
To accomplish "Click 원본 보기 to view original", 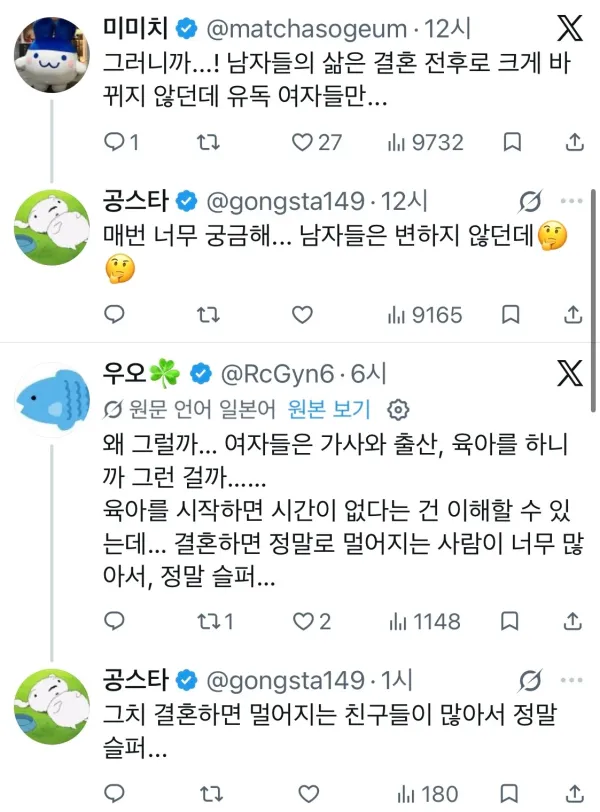I will pos(329,409).
